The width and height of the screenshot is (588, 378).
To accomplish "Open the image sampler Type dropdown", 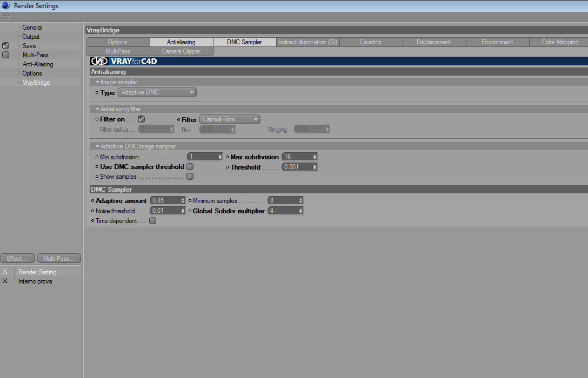I will [157, 92].
